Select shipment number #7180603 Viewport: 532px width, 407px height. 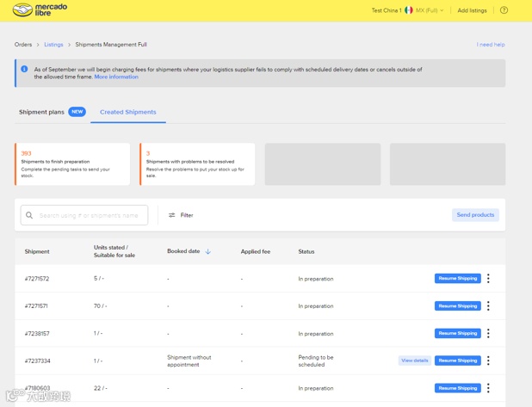37,388
